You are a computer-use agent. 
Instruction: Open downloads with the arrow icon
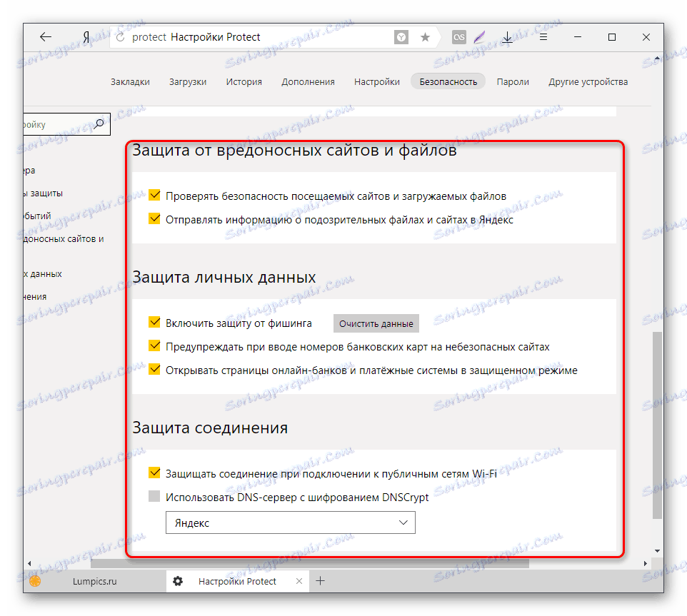coord(507,37)
